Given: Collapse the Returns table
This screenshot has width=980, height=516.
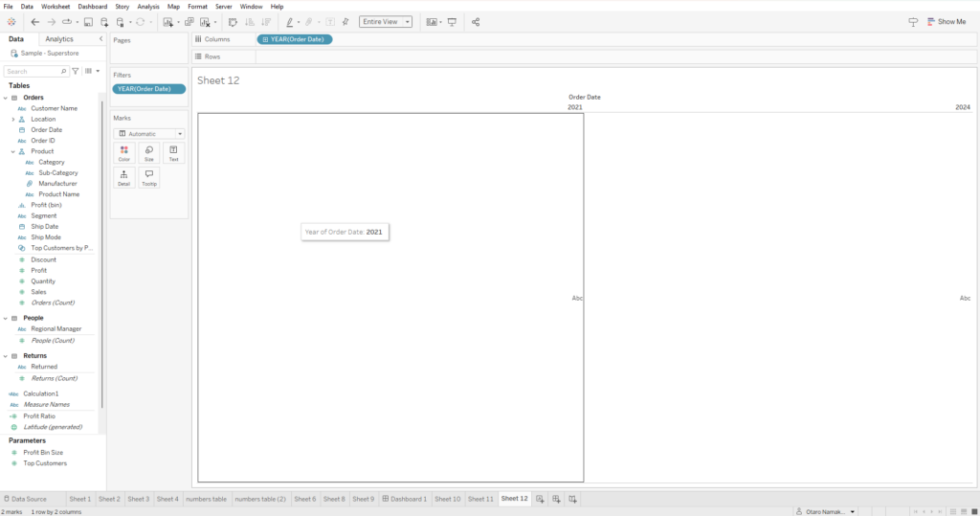Looking at the screenshot, I should tap(6, 356).
